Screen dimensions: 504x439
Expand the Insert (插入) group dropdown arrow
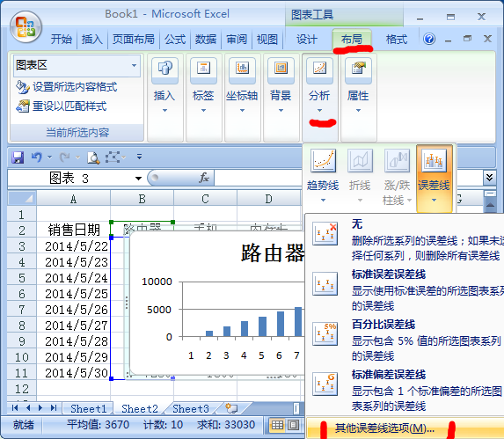(164, 111)
